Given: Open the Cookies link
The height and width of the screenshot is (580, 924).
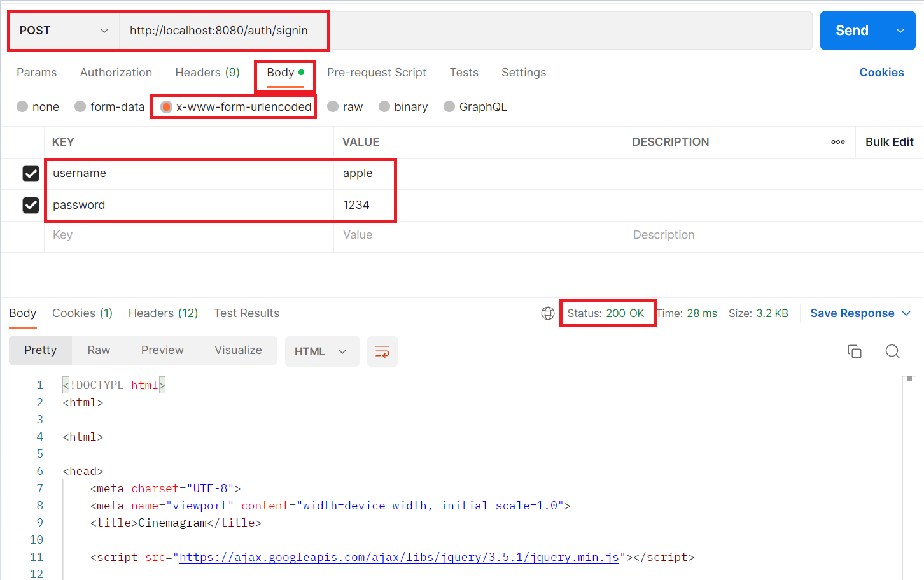Looking at the screenshot, I should coord(881,73).
